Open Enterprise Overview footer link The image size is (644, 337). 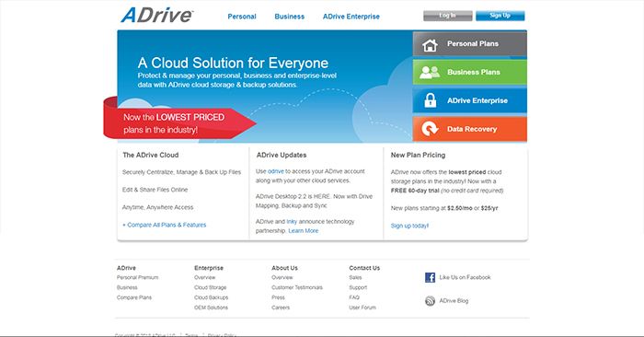(204, 278)
